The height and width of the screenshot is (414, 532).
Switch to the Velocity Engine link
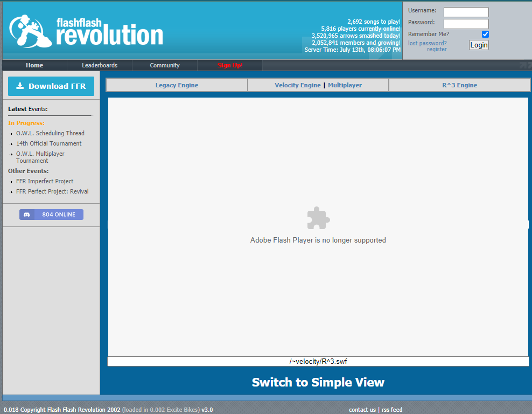(298, 85)
